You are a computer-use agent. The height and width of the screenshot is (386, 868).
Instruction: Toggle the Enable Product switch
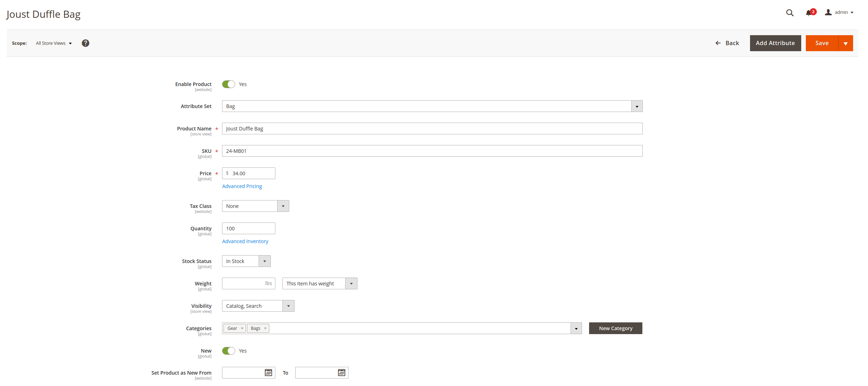[228, 84]
